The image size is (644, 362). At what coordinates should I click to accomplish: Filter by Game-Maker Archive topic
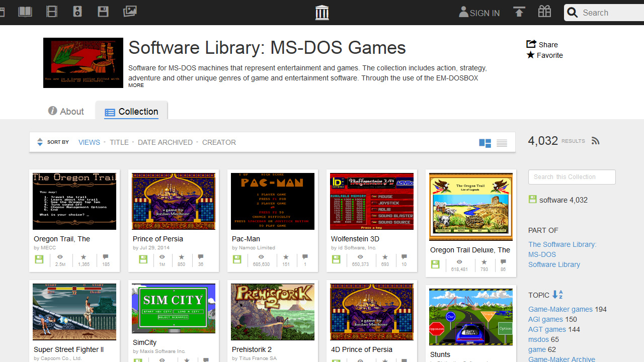[561, 359]
